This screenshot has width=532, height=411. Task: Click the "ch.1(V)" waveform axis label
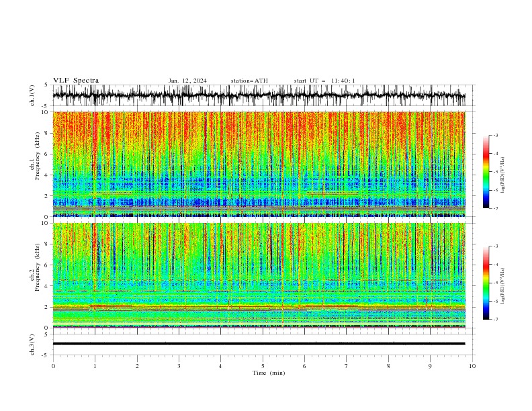(x=32, y=95)
